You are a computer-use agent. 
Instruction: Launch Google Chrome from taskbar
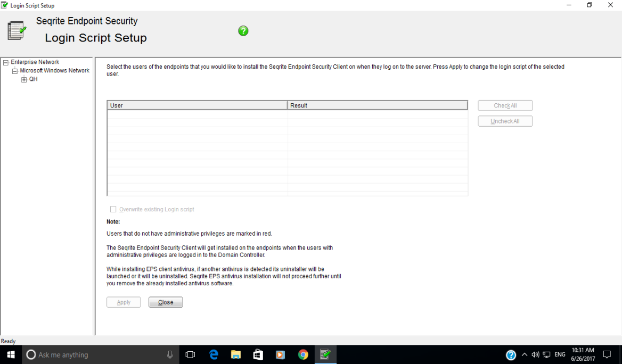tap(303, 354)
